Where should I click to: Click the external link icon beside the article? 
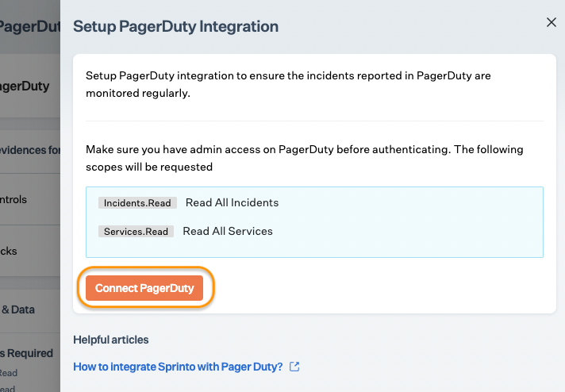(x=294, y=367)
